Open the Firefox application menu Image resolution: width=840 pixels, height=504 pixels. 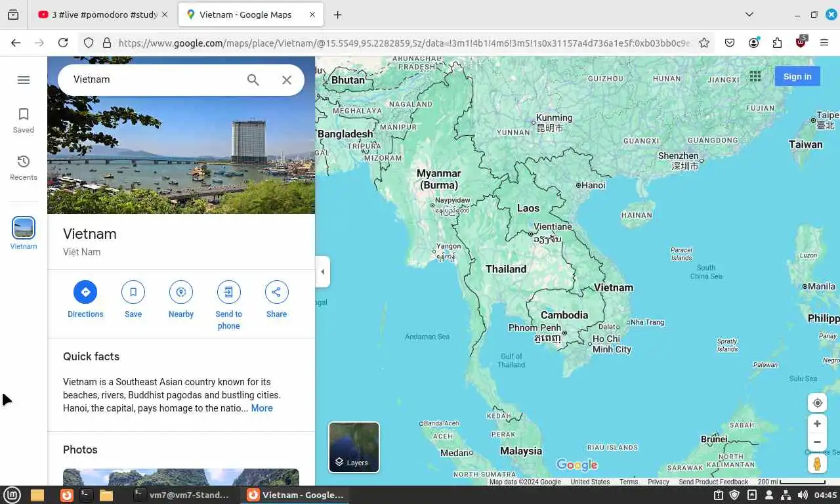pyautogui.click(x=824, y=43)
